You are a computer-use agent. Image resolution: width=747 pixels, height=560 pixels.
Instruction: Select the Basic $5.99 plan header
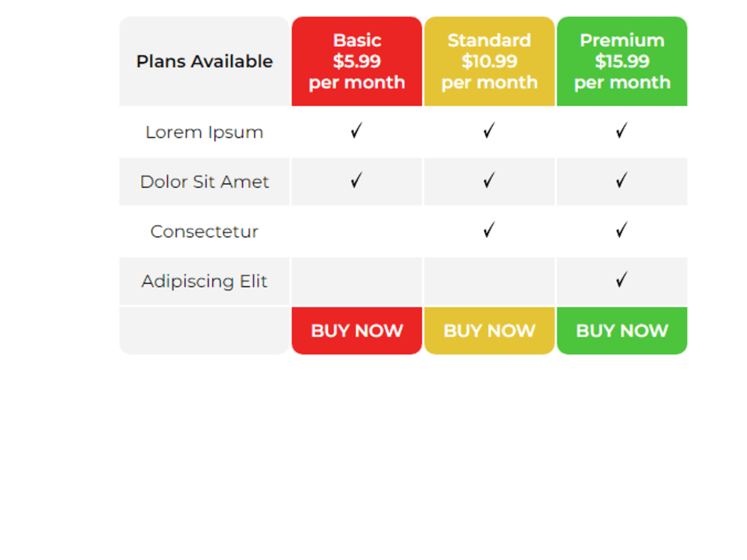pos(356,62)
